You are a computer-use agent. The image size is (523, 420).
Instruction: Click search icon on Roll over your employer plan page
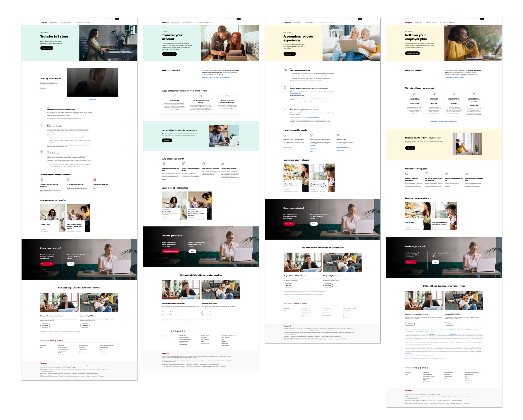click(482, 23)
